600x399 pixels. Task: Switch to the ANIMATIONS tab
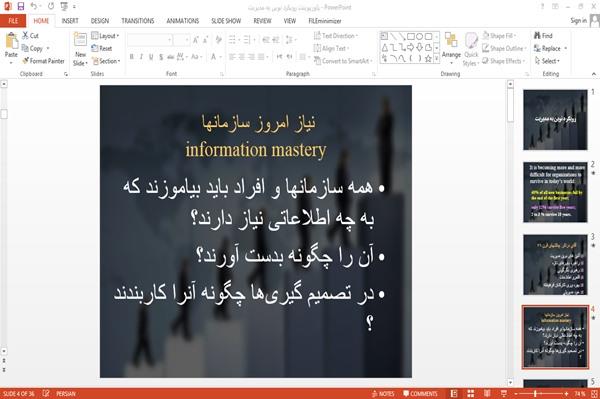[183, 21]
